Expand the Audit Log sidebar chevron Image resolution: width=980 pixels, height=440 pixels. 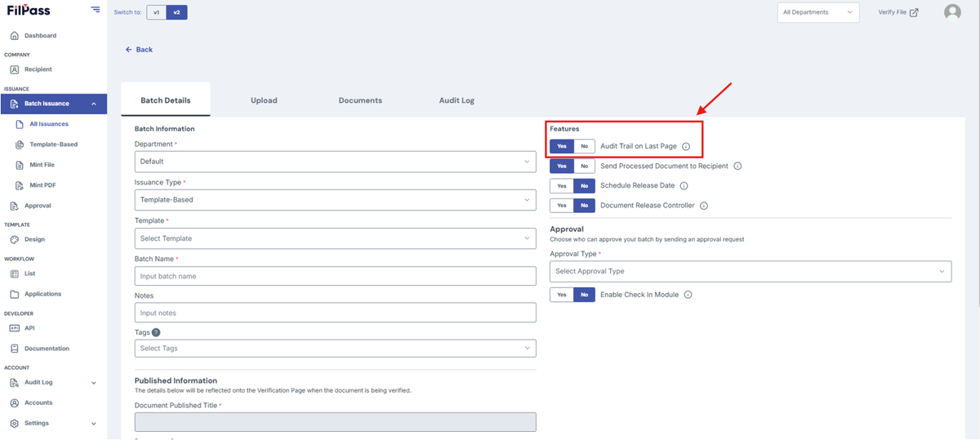click(x=94, y=383)
